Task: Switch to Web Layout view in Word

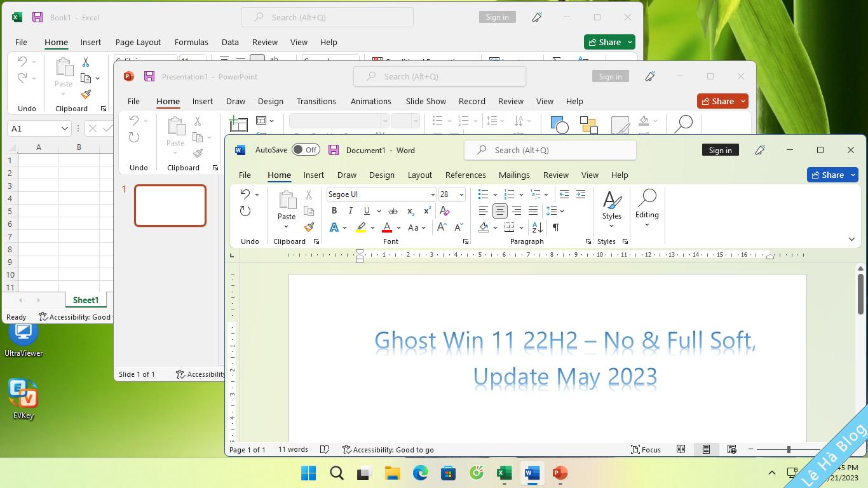Action: pyautogui.click(x=731, y=449)
